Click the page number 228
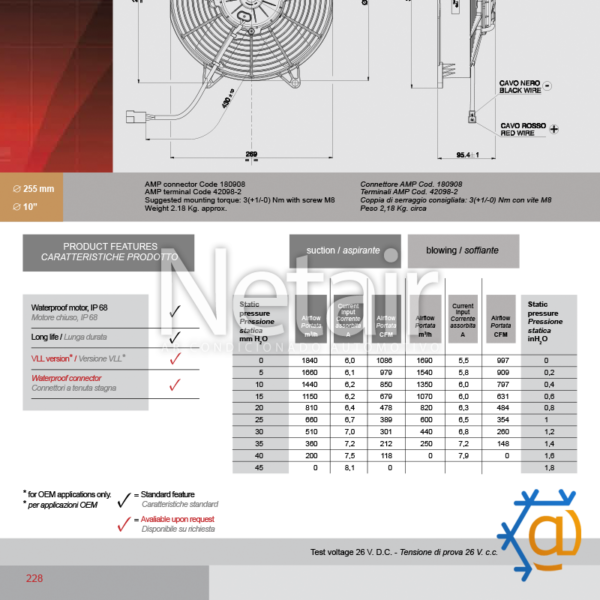The image size is (600, 600). pyautogui.click(x=34, y=578)
